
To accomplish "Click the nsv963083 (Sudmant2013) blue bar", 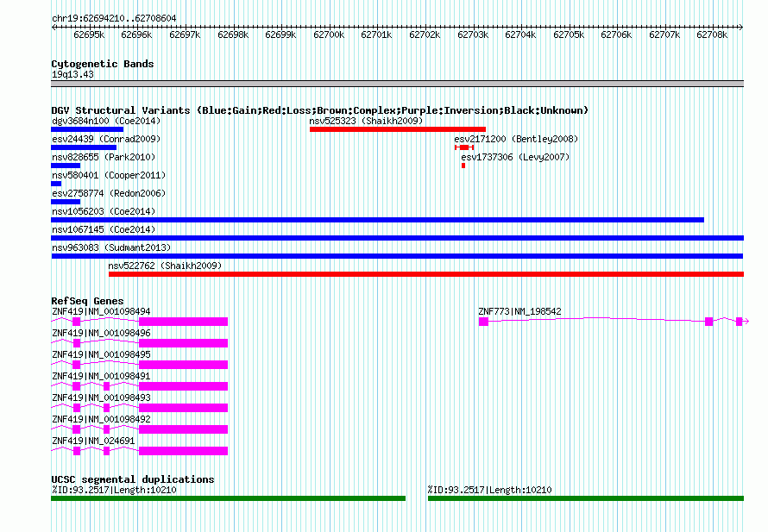I will click(397, 256).
